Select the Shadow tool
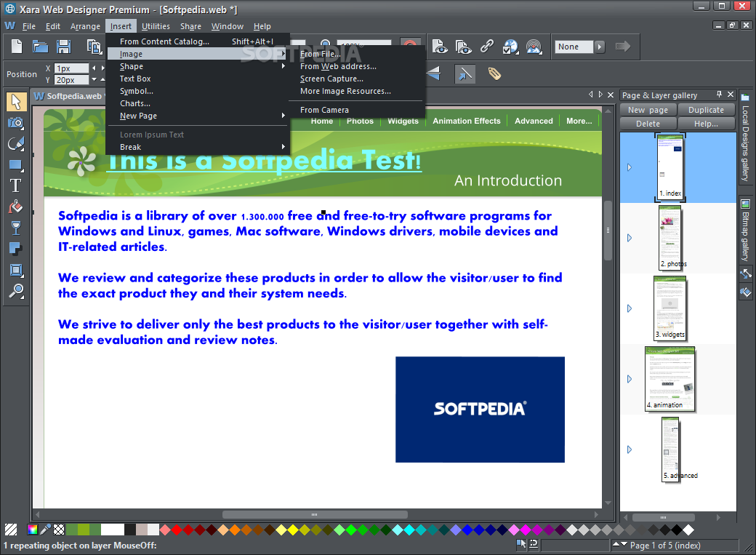The image size is (756, 555). (x=16, y=249)
